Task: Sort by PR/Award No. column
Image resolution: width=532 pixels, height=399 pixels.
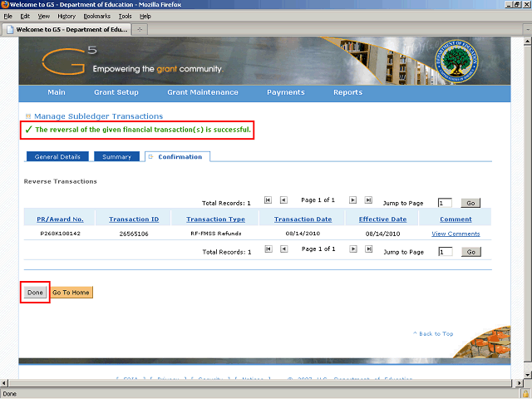Action: (x=60, y=219)
